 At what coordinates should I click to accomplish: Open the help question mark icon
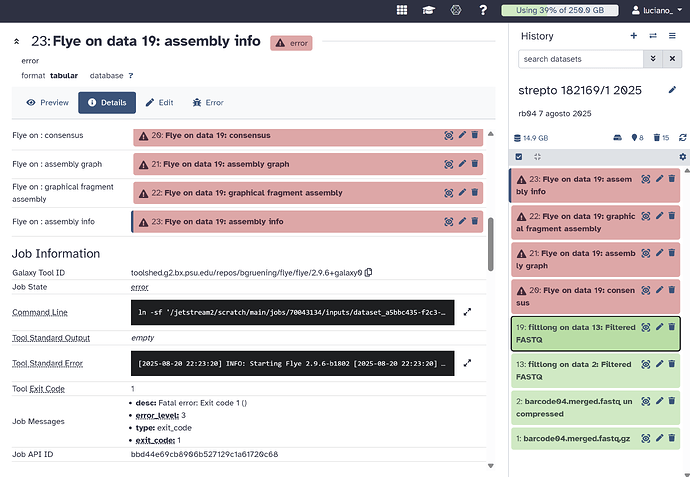point(483,10)
